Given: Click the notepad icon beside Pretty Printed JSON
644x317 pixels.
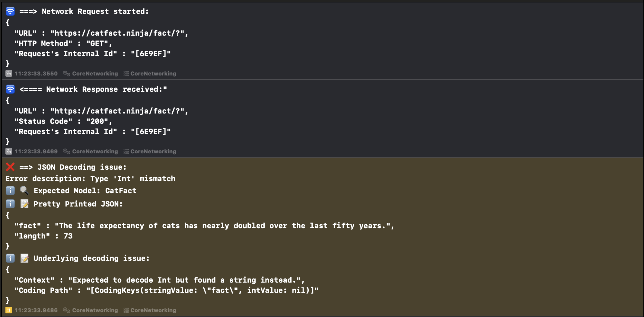Looking at the screenshot, I should click(24, 204).
